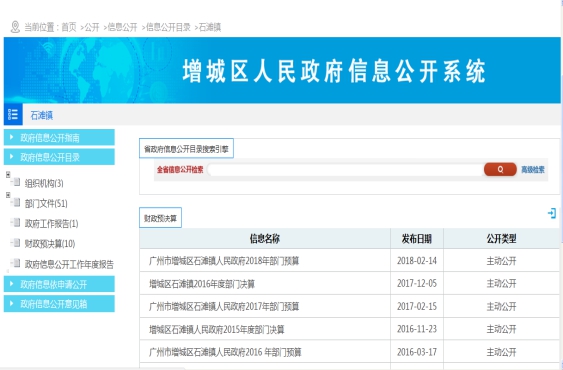Open 组织机构(3) tree item
This screenshot has width=563, height=370.
44,184
